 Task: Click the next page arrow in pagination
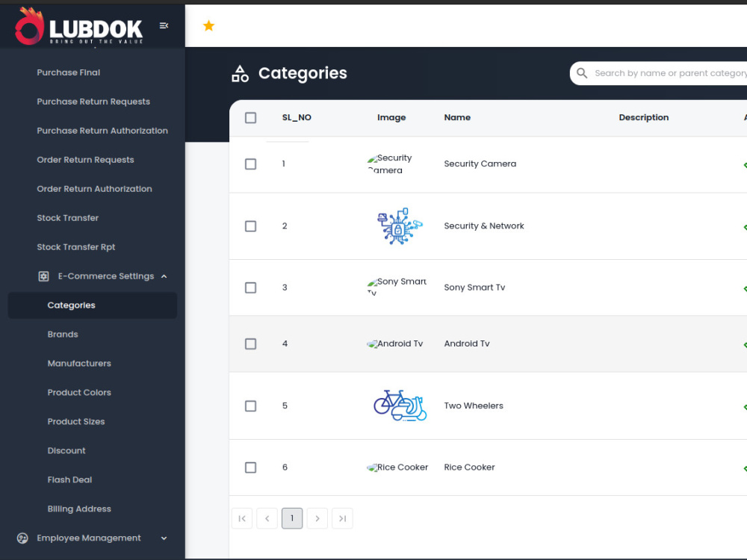[x=317, y=518]
